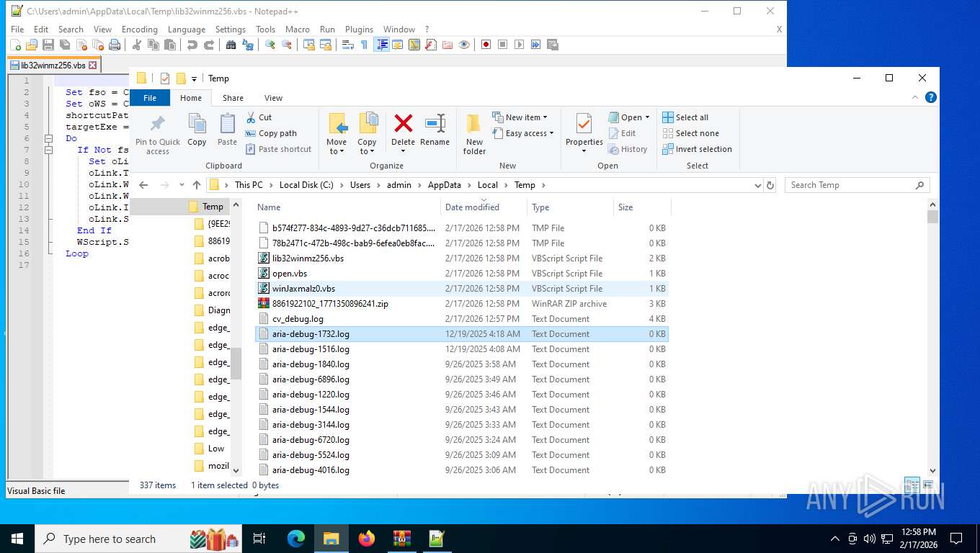
Task: Click the Copy ribbon button
Action: (197, 130)
